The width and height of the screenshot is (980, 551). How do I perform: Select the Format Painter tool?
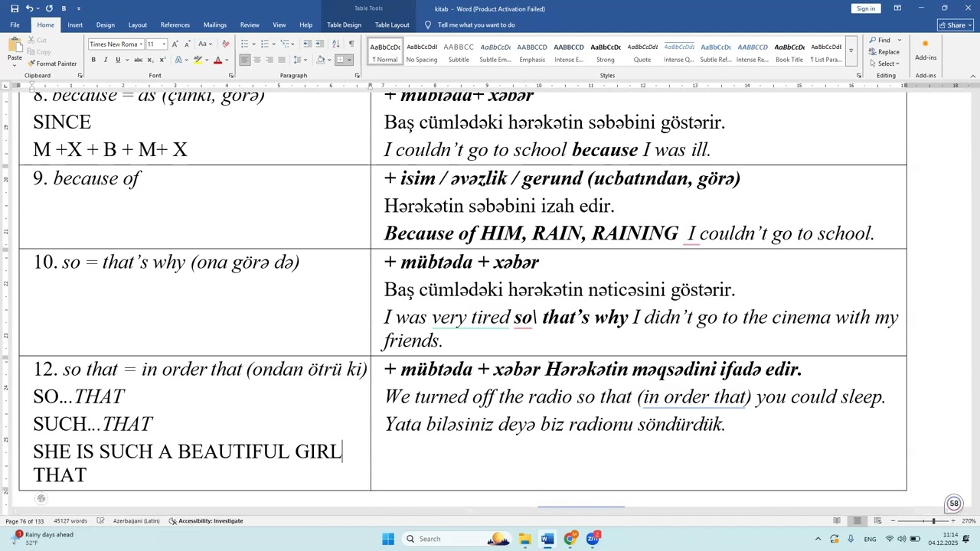pyautogui.click(x=52, y=64)
